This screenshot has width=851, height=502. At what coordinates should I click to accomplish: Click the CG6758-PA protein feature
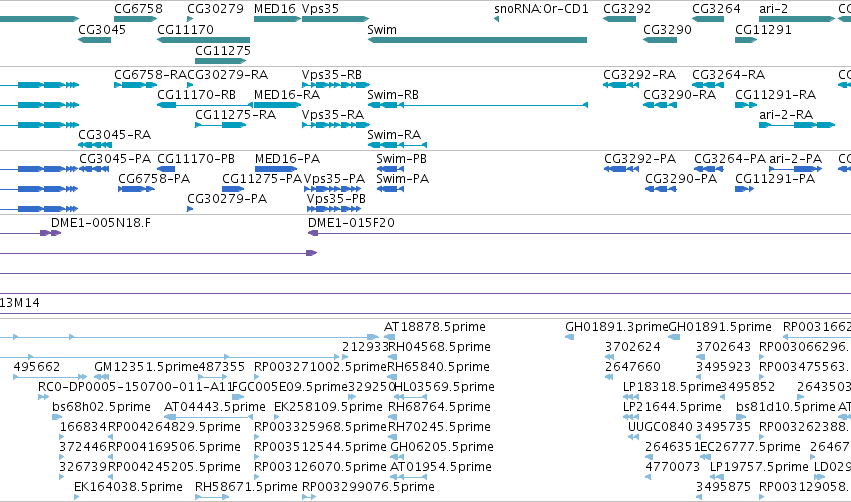coord(136,189)
